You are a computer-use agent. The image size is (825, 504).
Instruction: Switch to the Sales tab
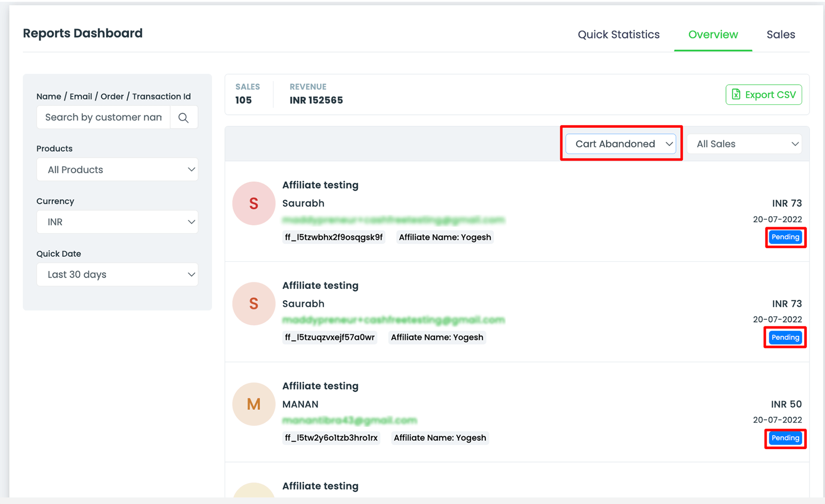780,35
